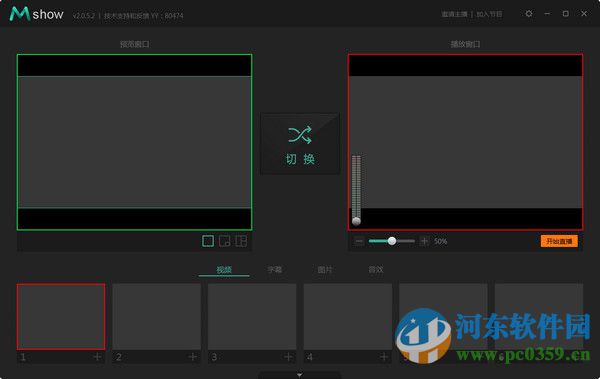Maximize the Mshow window
600x379 pixels.
[x=566, y=14]
